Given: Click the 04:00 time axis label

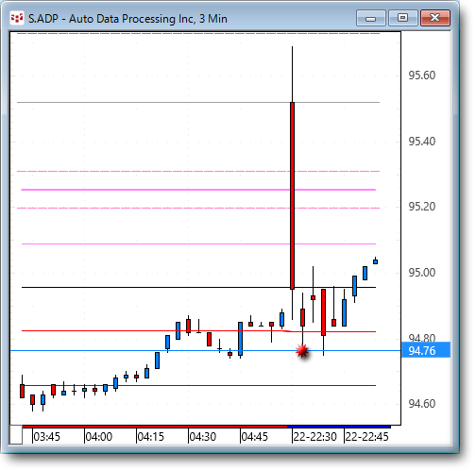Looking at the screenshot, I should click(x=99, y=437).
